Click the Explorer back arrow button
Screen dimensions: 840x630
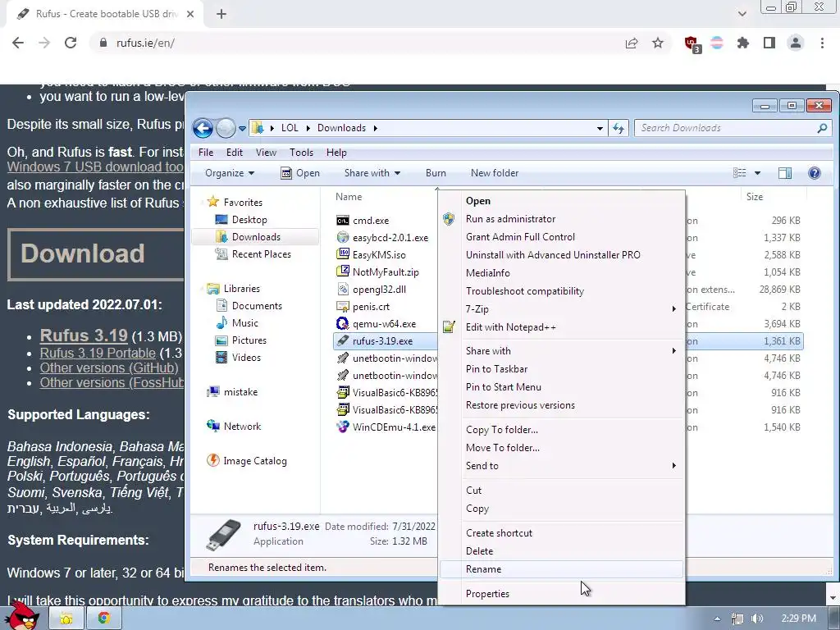click(x=203, y=128)
